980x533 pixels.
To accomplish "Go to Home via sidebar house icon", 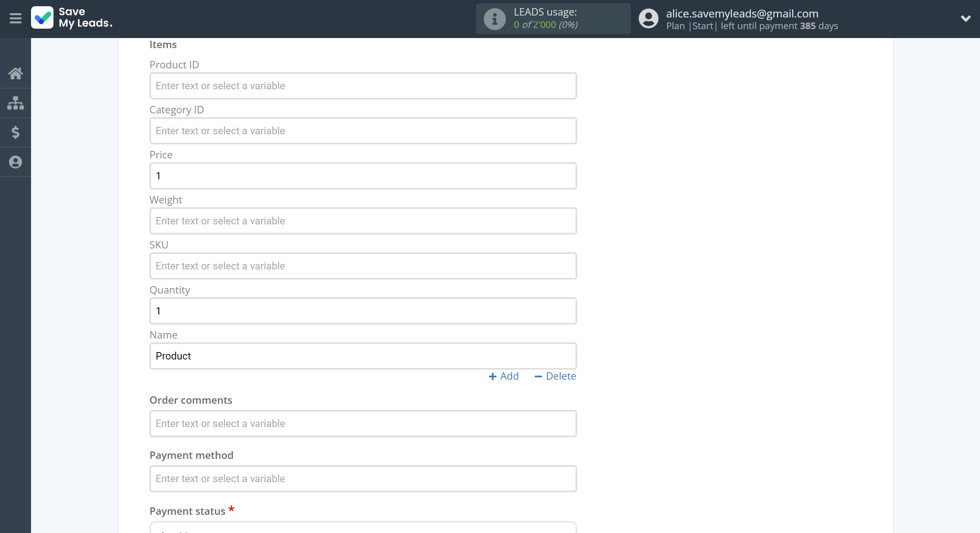I will click(x=16, y=73).
